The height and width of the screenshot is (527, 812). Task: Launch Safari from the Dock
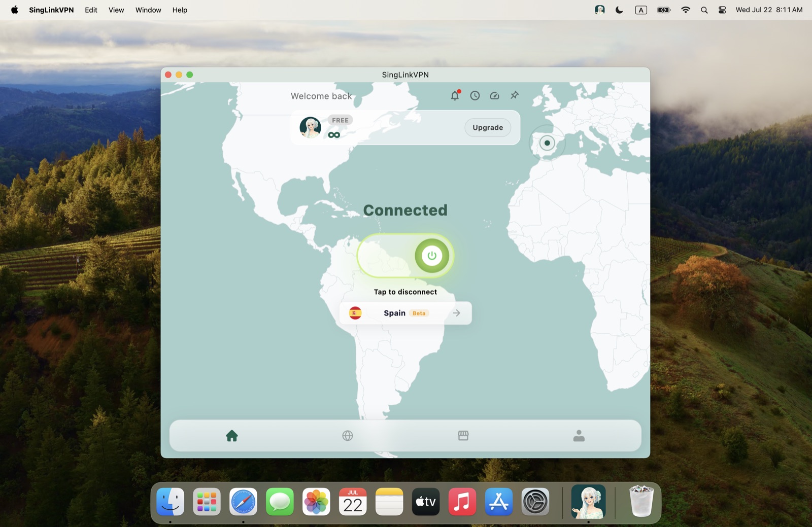pyautogui.click(x=244, y=502)
